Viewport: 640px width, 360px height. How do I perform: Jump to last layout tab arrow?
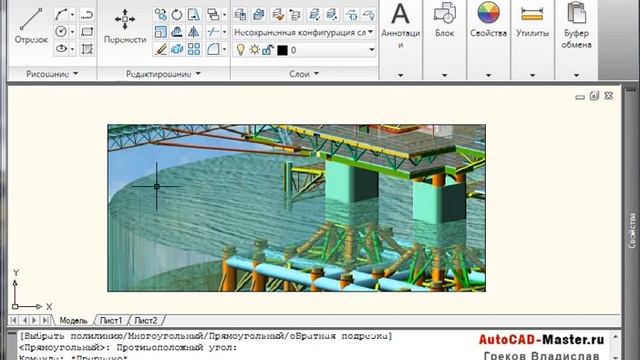tap(46, 320)
